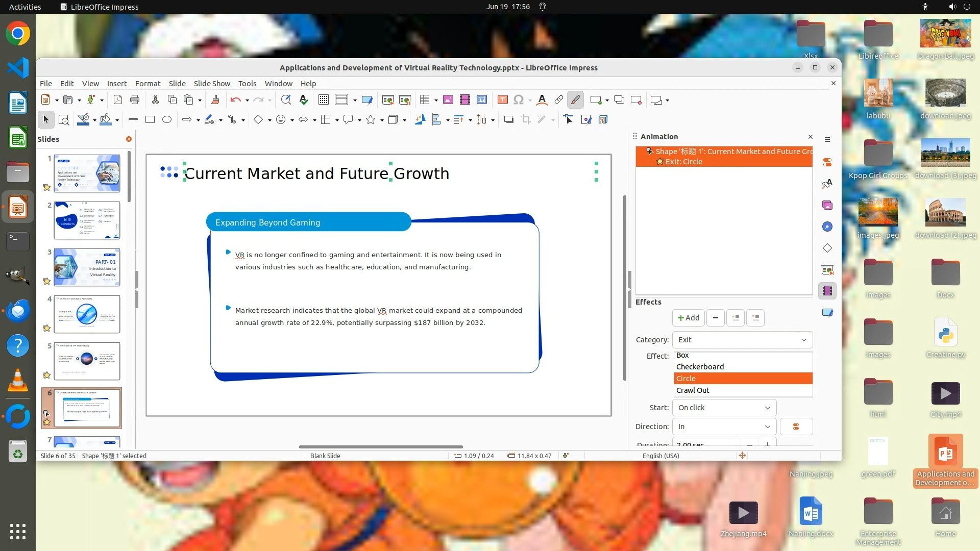Select slide 3 thumbnail in Slides panel
This screenshot has height=551, width=980.
(x=87, y=267)
